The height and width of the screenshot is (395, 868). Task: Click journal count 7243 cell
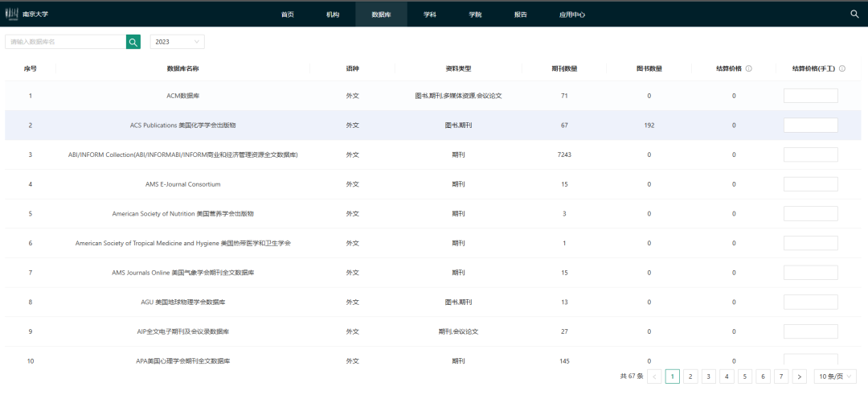click(564, 154)
